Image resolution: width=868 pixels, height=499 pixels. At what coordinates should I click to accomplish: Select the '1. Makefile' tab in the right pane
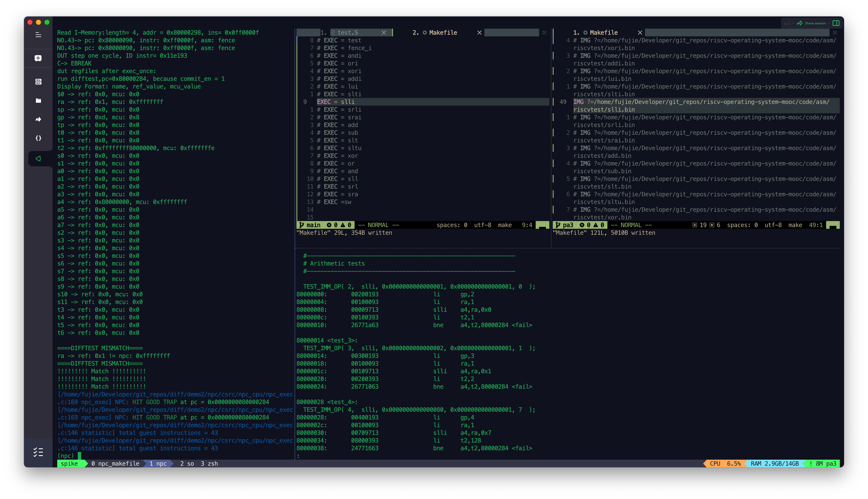(595, 32)
